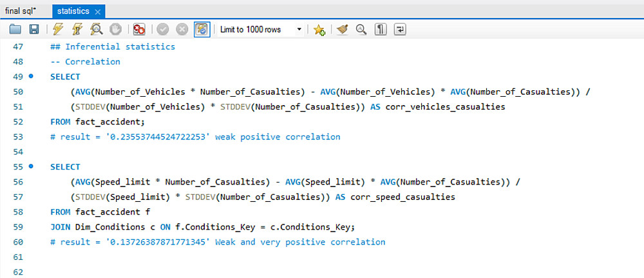Save snippet to favorites with star icon

coord(319,30)
